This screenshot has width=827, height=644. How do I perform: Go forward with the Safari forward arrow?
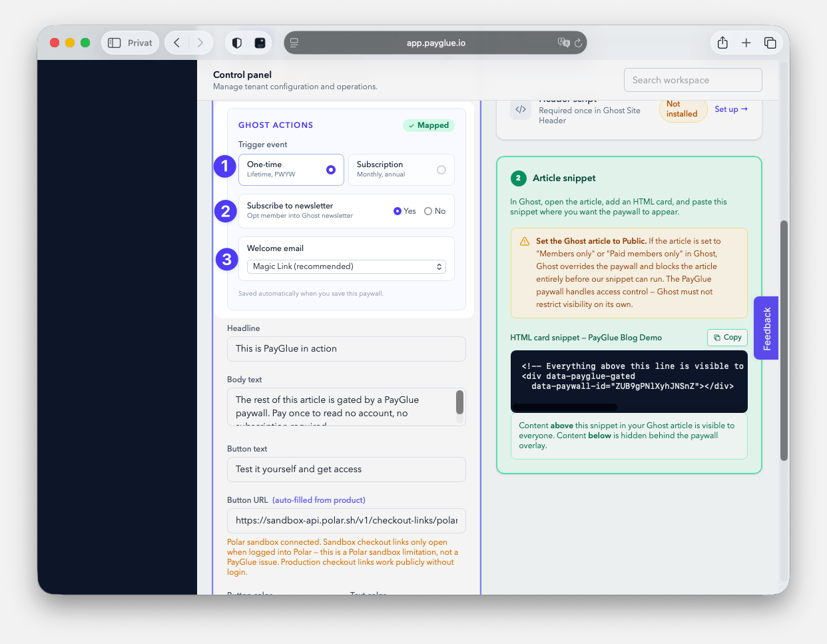point(200,43)
